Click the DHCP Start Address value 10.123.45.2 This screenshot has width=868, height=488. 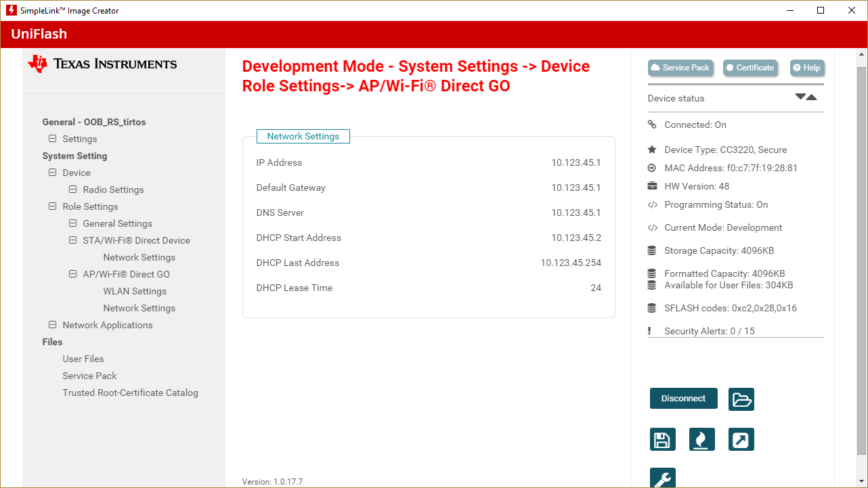576,238
